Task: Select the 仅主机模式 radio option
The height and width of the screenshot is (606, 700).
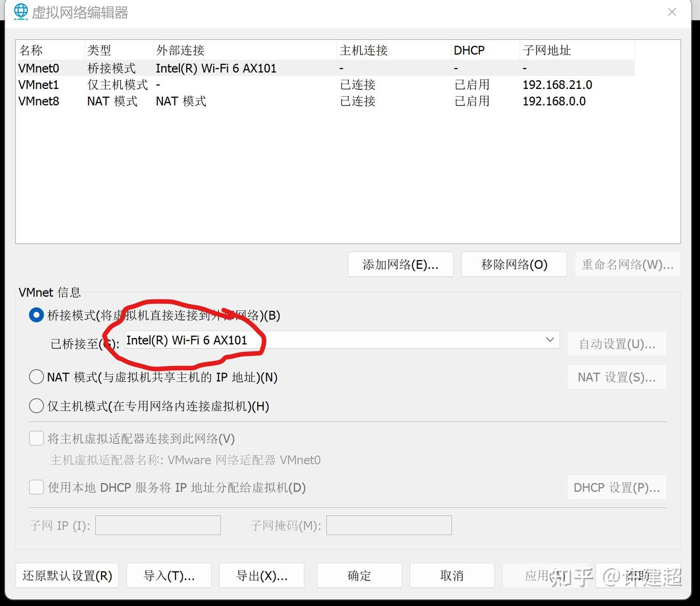Action: coord(36,406)
